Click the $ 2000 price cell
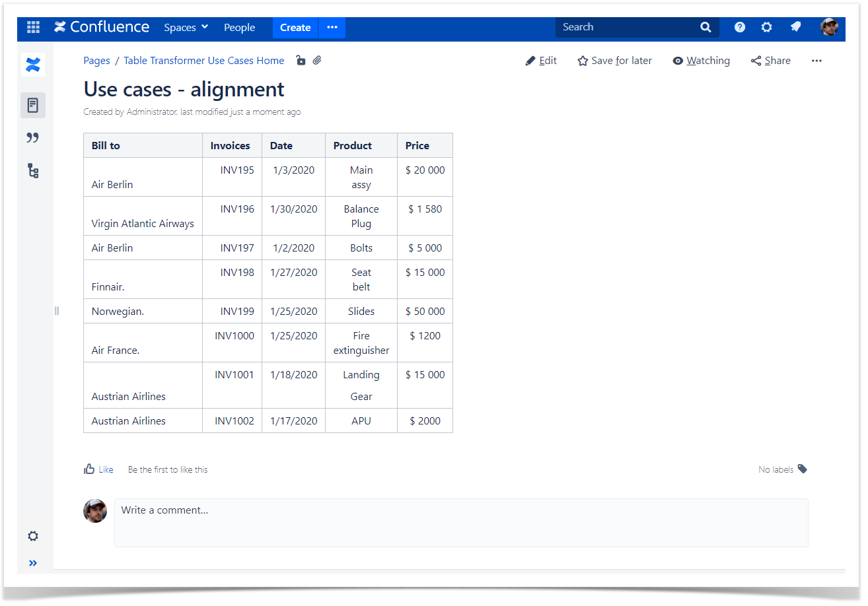The height and width of the screenshot is (606, 868). tap(425, 421)
